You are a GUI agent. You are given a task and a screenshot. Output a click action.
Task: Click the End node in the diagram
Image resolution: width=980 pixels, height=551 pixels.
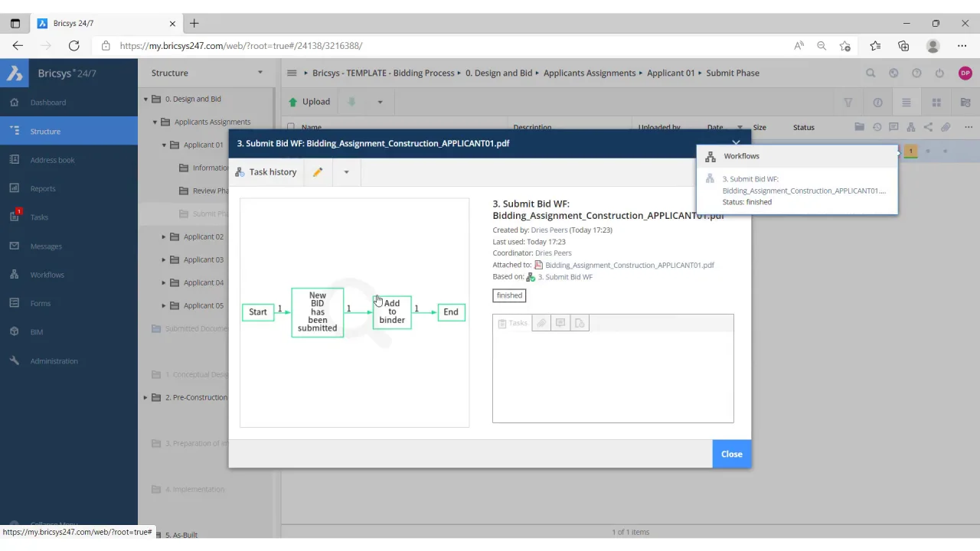click(450, 312)
